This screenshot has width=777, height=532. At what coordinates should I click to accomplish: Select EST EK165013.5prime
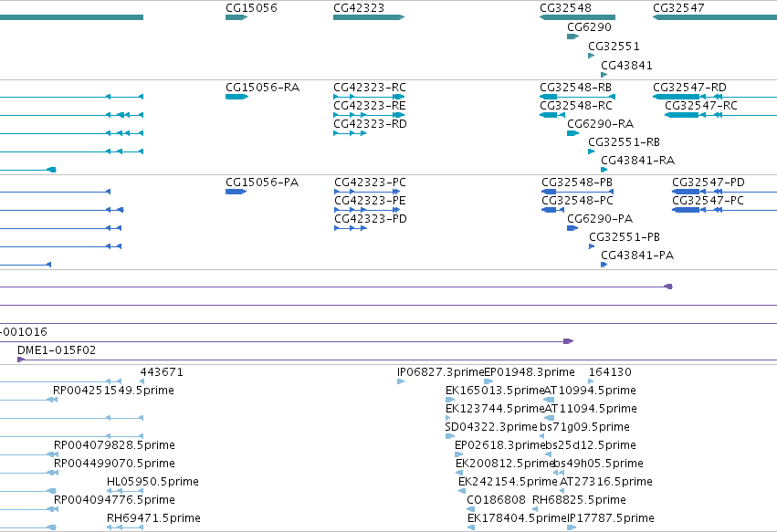[495, 391]
